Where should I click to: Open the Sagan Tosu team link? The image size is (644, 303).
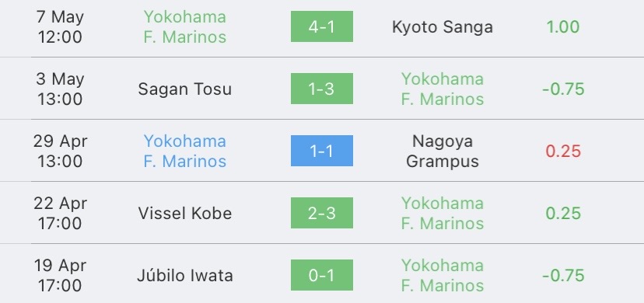tap(185, 89)
